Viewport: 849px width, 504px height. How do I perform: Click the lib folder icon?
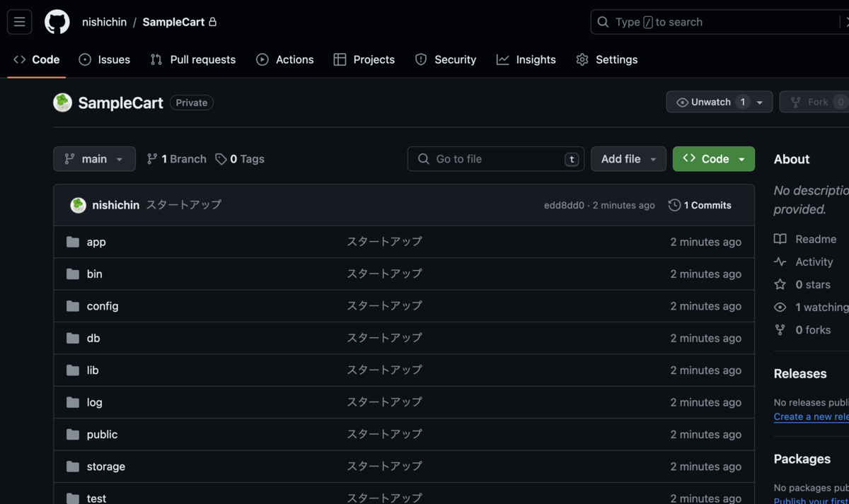pyautogui.click(x=73, y=370)
